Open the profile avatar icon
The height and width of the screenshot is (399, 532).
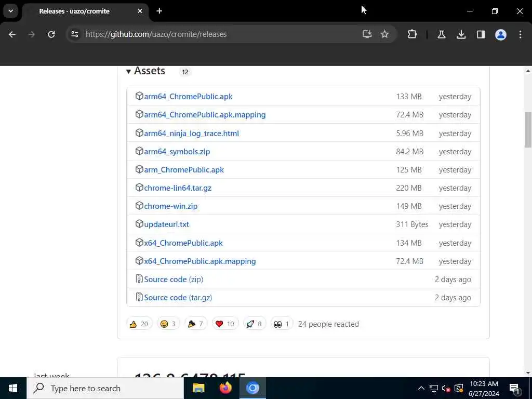coord(501,34)
